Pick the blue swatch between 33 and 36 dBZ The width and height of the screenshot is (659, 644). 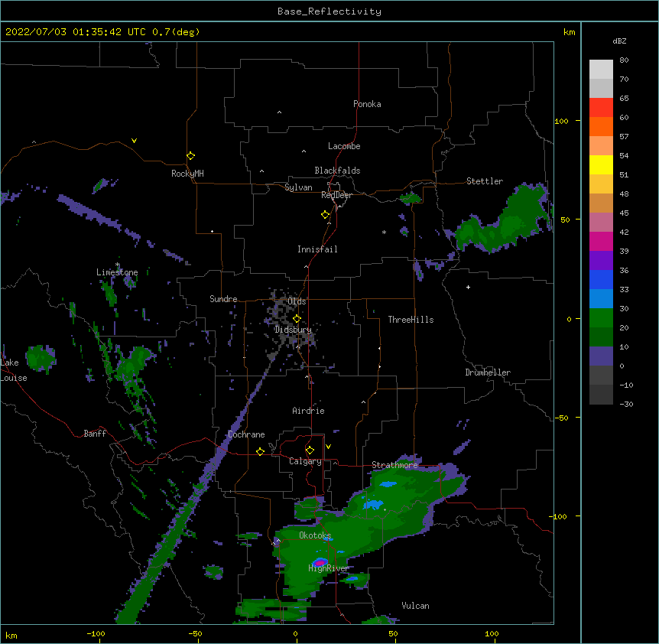point(601,280)
